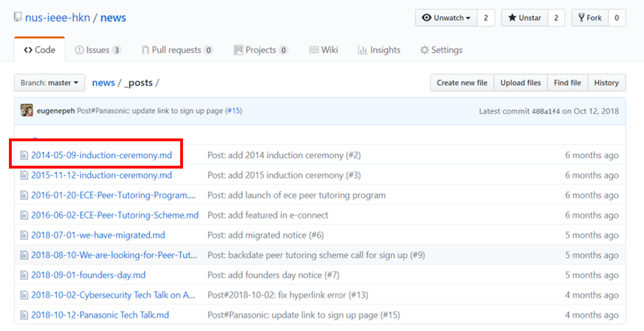
Task: Open the Settings tab
Action: (x=441, y=50)
